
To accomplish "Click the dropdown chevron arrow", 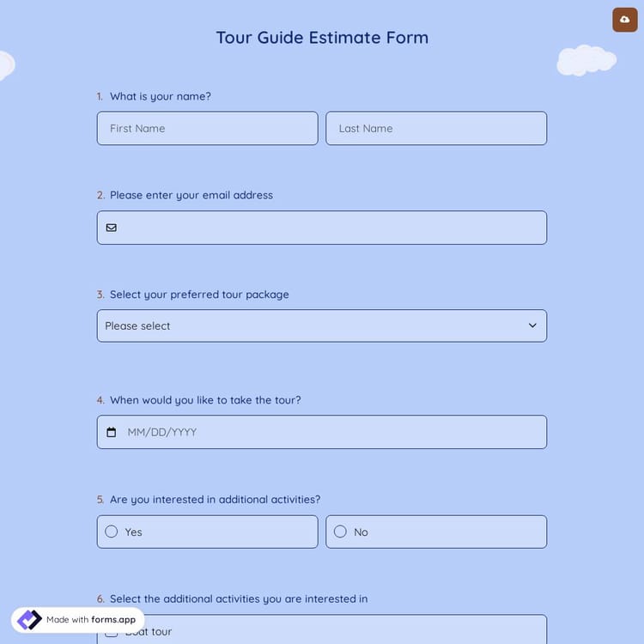I will click(x=532, y=326).
